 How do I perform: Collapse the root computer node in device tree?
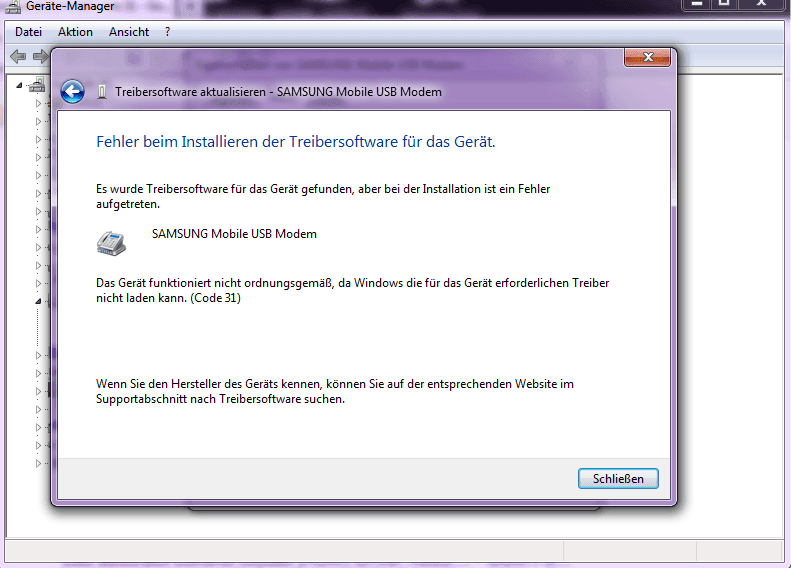[x=19, y=85]
